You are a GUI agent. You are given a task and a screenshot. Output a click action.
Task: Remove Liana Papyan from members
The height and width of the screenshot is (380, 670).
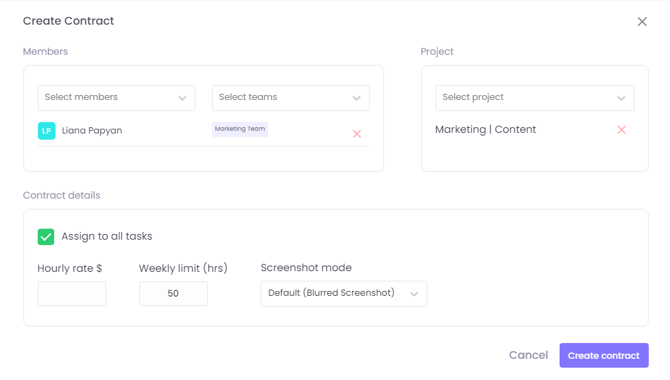pyautogui.click(x=357, y=134)
